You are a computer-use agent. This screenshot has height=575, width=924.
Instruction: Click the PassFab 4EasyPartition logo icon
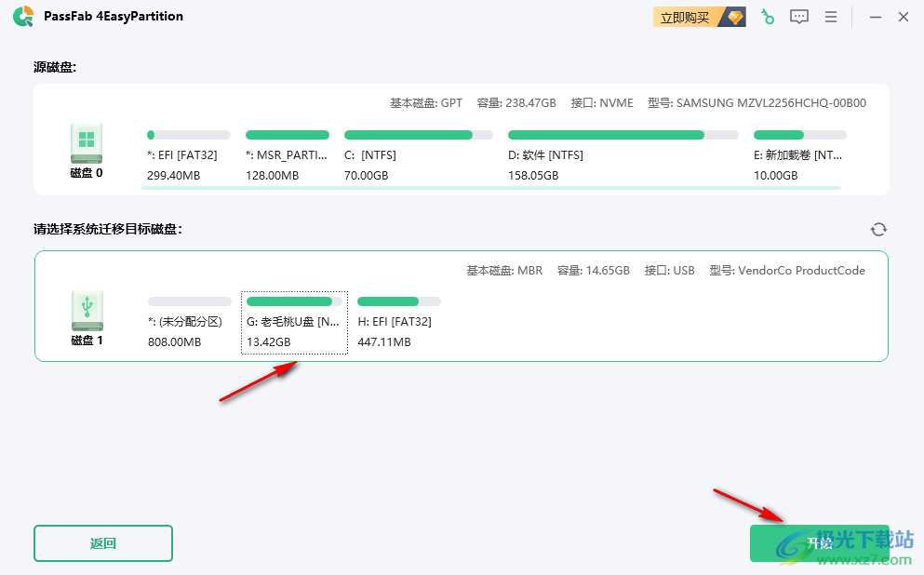click(23, 17)
